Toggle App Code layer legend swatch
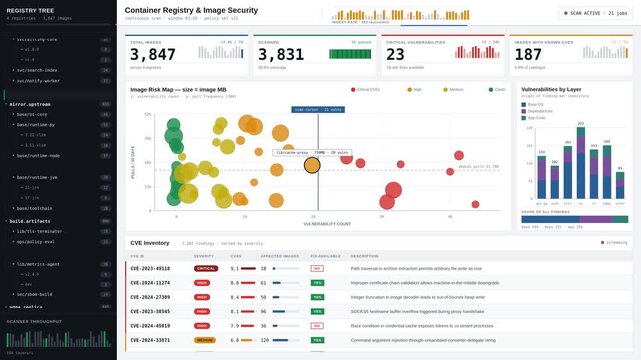Screen dimensions: 641x360 tap(524, 118)
